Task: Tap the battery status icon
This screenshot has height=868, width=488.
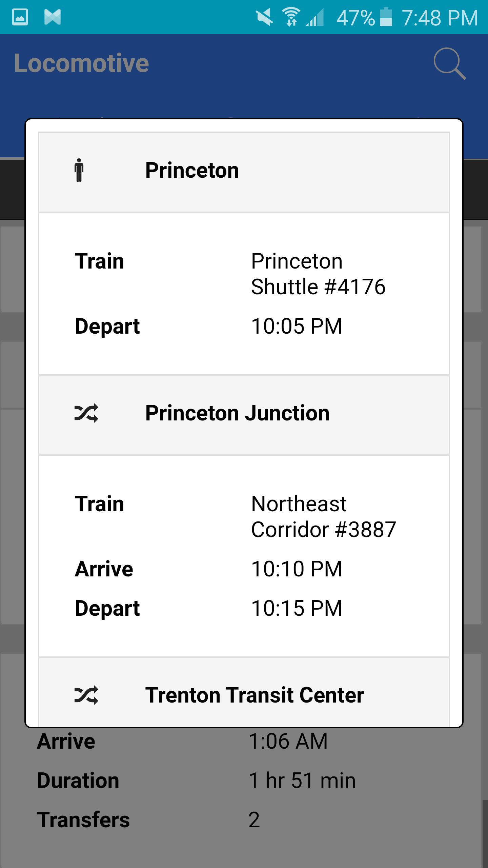Action: click(386, 17)
